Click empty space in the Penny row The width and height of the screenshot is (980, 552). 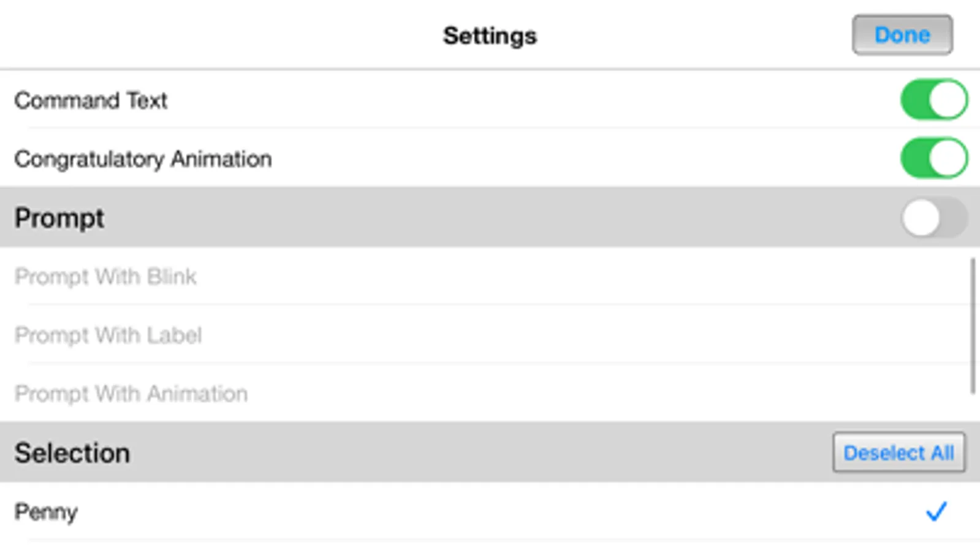[x=490, y=512]
